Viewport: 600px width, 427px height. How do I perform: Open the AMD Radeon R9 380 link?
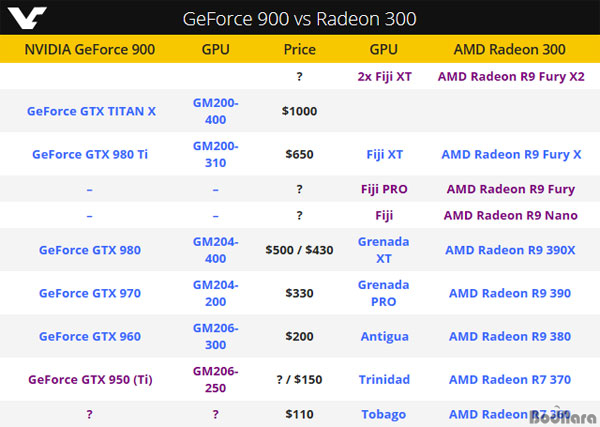(510, 337)
